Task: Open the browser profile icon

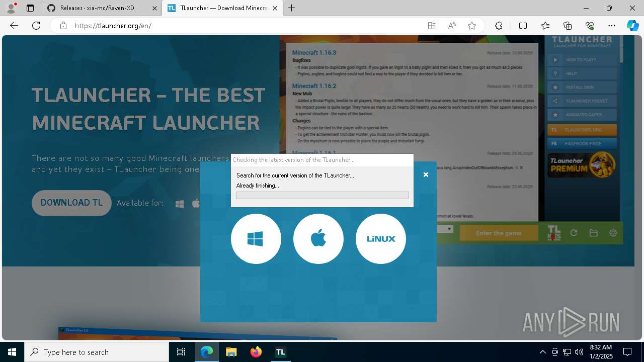Action: [x=11, y=8]
